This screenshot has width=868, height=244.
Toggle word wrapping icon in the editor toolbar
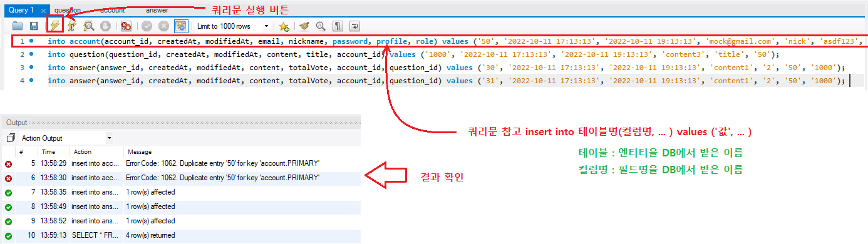354,26
